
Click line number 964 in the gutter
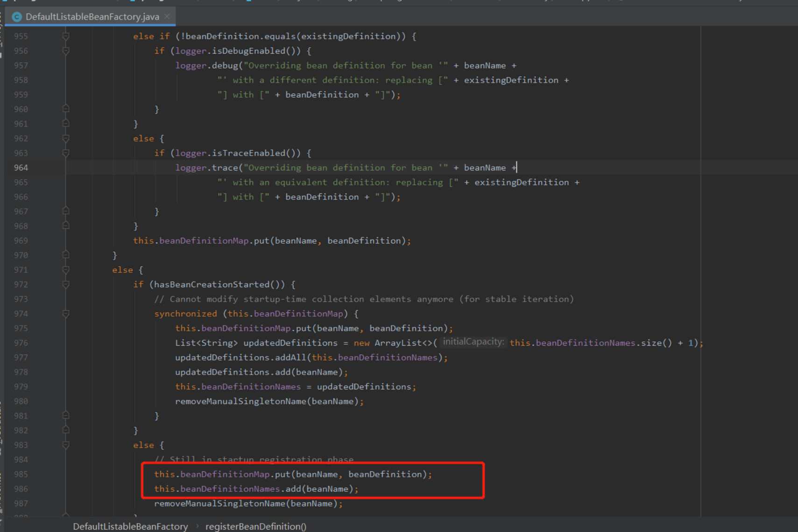tap(21, 167)
